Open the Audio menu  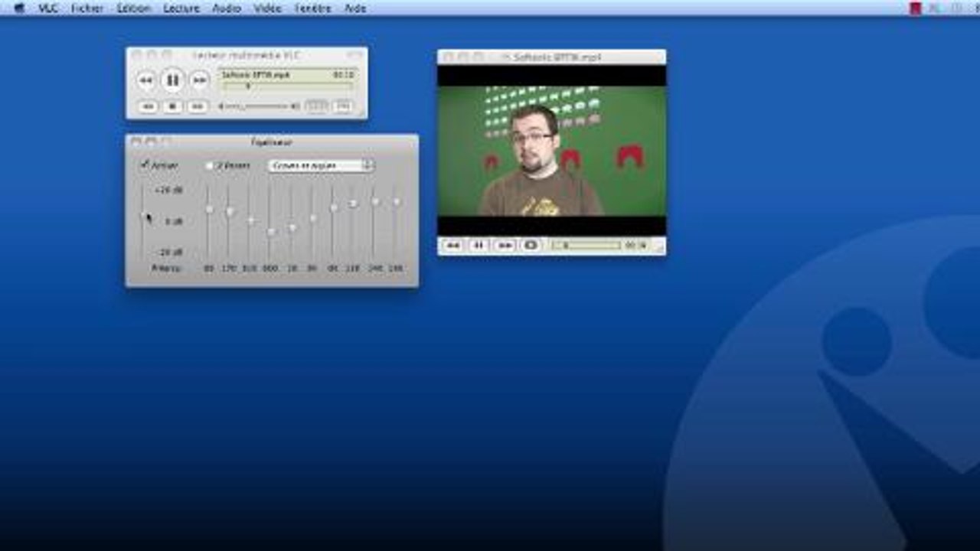pos(227,8)
